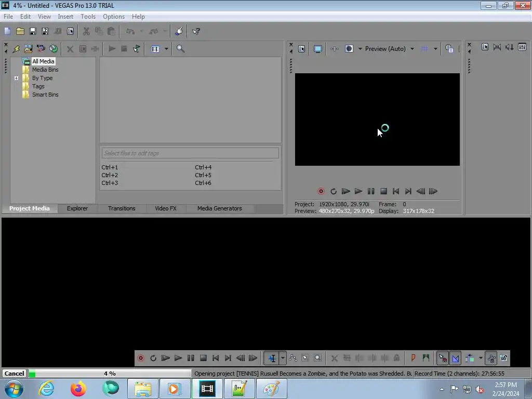This screenshot has width=532, height=399.
Task: Toggle the preview Overlays grid icon
Action: [x=424, y=49]
